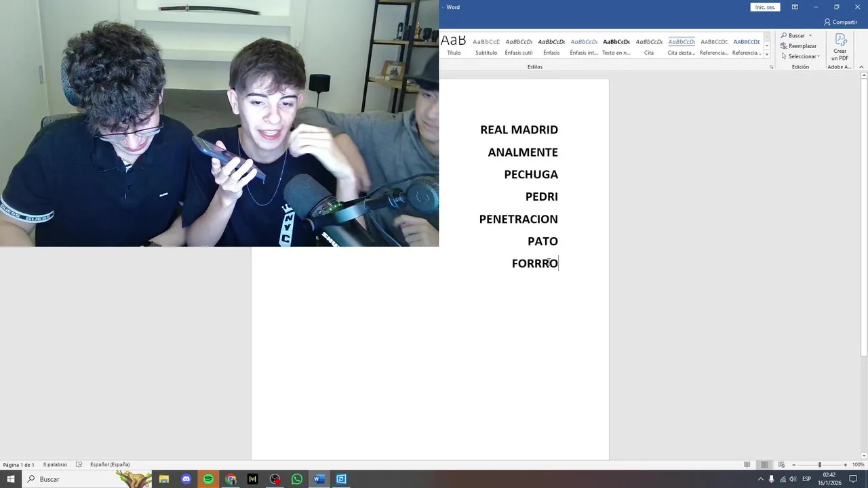Click the Compartir share button

[x=841, y=22]
